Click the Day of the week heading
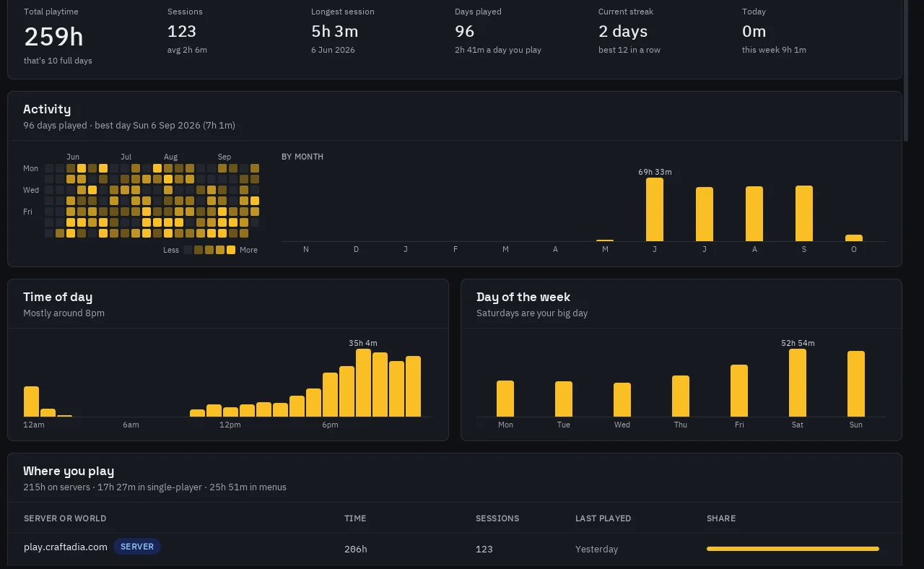924x569 pixels. click(523, 297)
